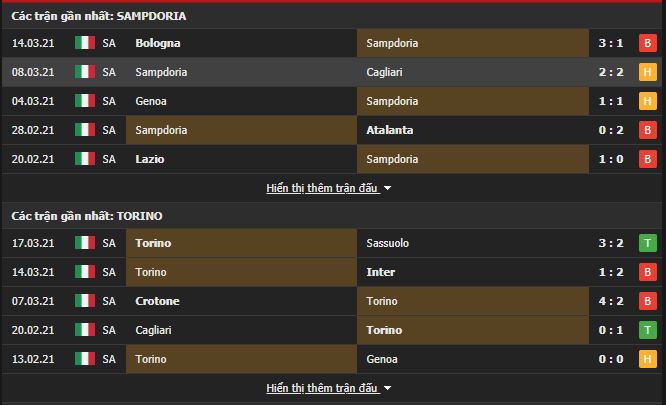Click the 4 : 2 score of Crotone match

coord(611,301)
